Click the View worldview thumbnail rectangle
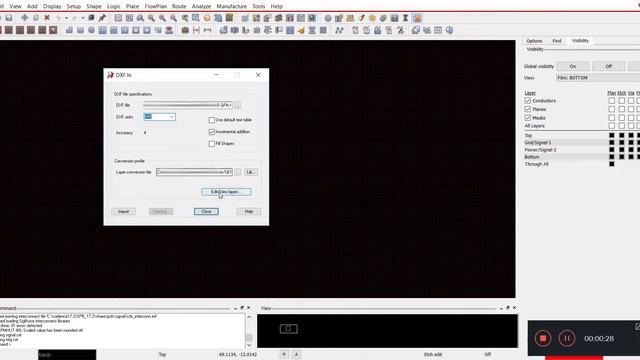640x360 pixels. point(289,329)
